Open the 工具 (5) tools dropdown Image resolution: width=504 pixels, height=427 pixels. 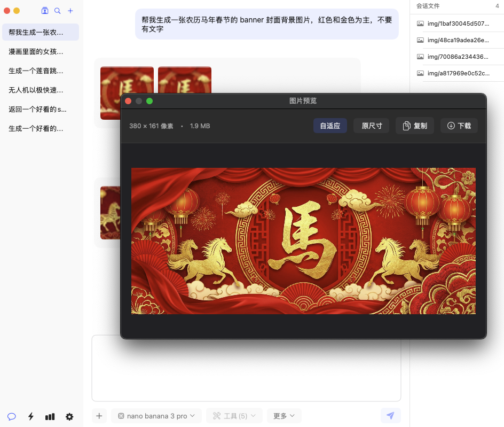point(234,416)
